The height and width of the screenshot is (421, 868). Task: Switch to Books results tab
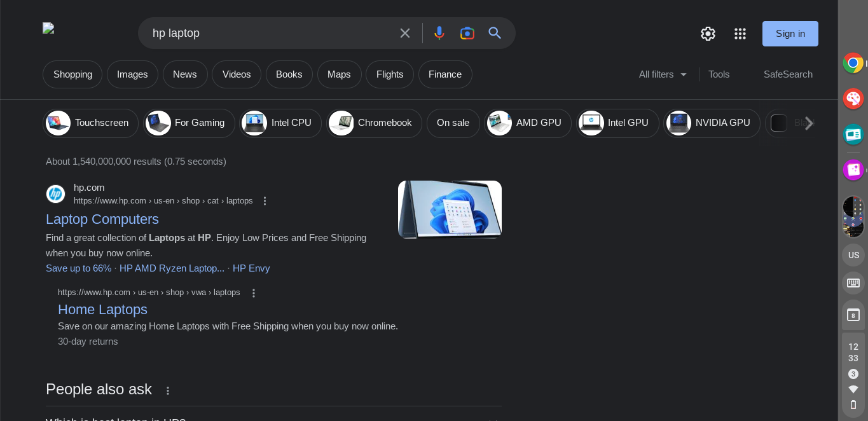click(x=289, y=74)
